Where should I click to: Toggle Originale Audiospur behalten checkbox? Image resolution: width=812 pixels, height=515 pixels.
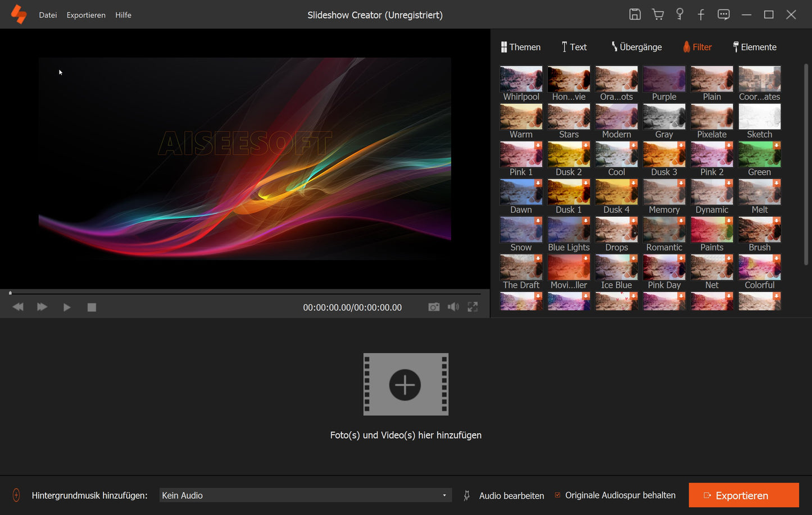[x=557, y=495]
